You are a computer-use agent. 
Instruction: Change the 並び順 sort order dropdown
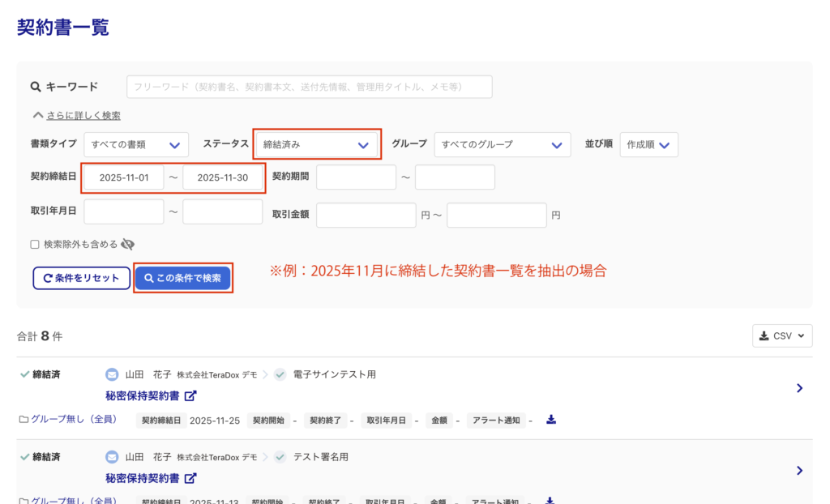[649, 144]
